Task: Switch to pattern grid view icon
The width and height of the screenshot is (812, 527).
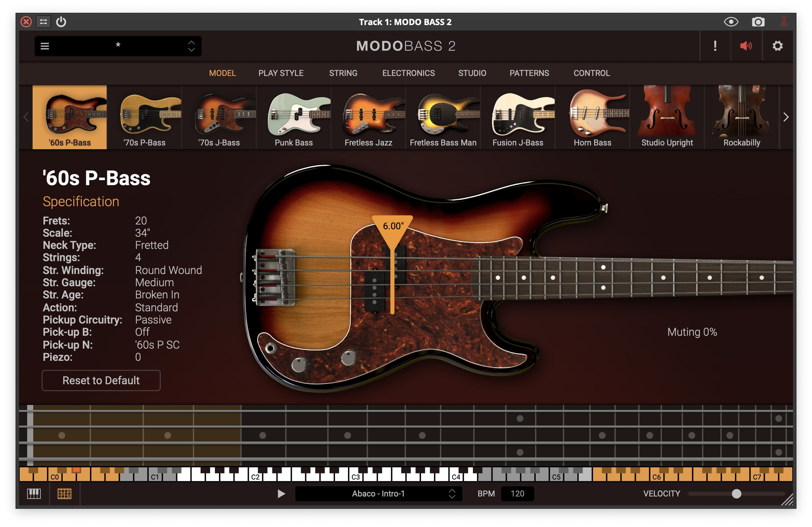Action: point(64,493)
